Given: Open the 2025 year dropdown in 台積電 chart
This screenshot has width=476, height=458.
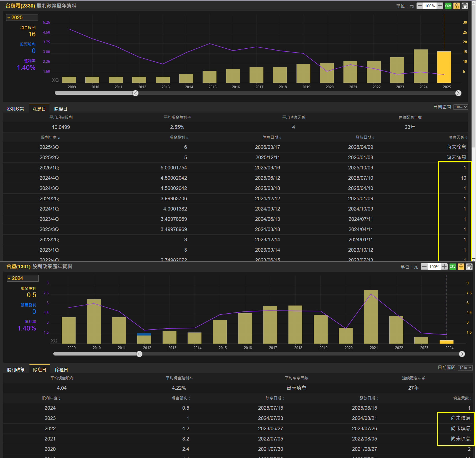Looking at the screenshot, I should 22,17.
